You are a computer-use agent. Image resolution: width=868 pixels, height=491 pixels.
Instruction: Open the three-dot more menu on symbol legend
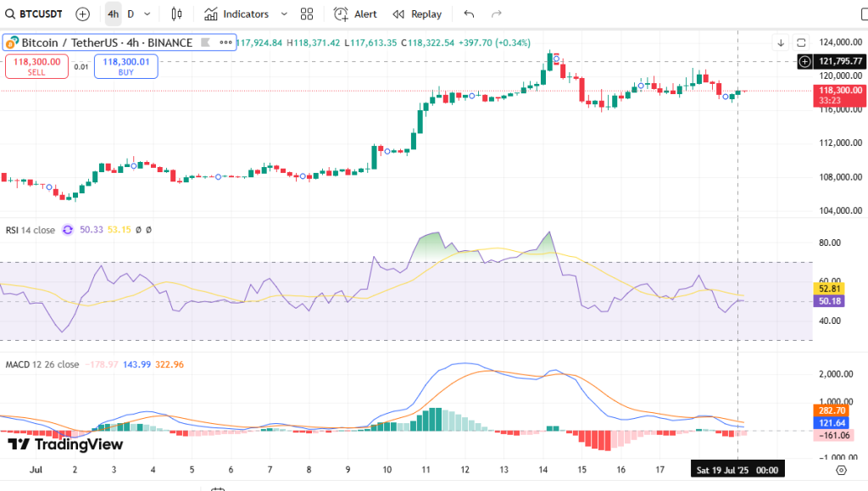[224, 42]
